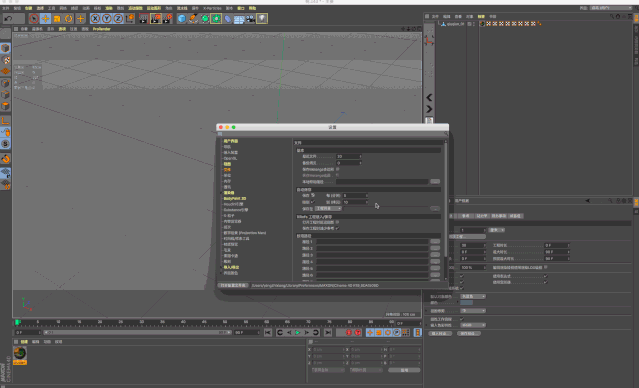639x388 pixels.
Task: Switch to Polygons mode in sidebar
Action: 5,106
